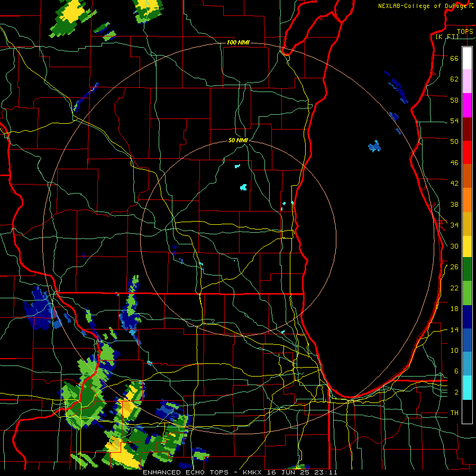Click legend value 38
476x476 pixels.
[x=454, y=204]
